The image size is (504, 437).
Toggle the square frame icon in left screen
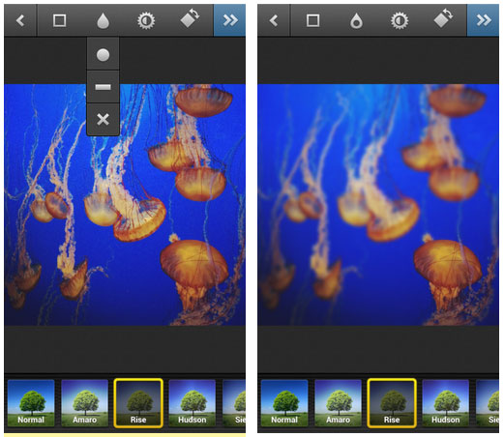pos(59,20)
